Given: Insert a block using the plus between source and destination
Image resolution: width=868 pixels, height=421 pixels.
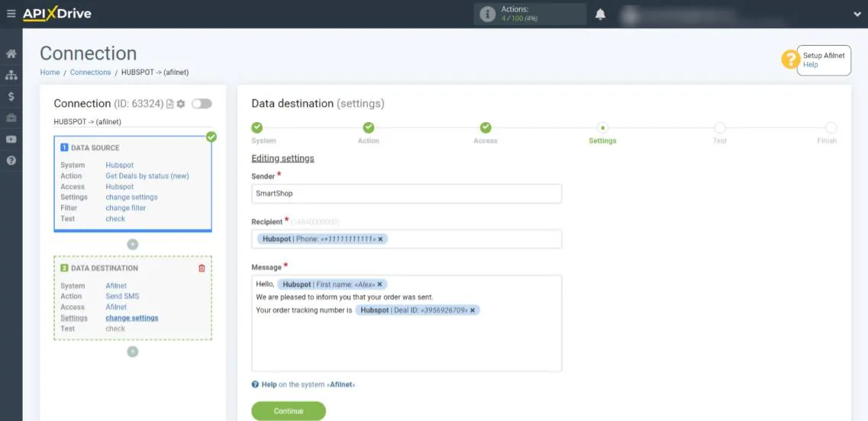Looking at the screenshot, I should point(133,244).
